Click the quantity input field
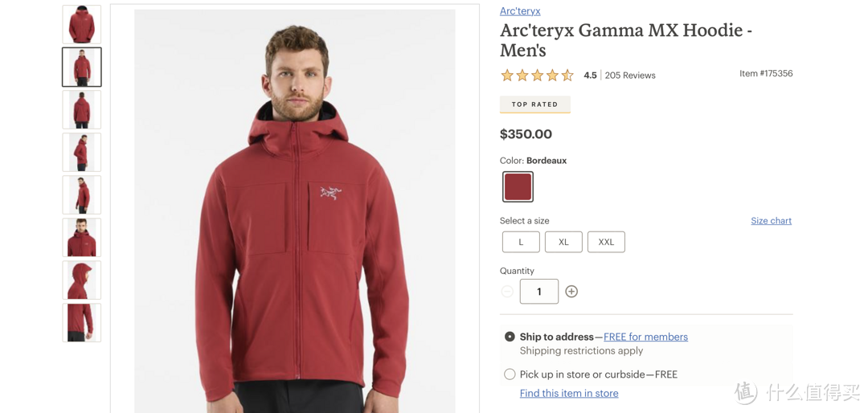 (539, 291)
